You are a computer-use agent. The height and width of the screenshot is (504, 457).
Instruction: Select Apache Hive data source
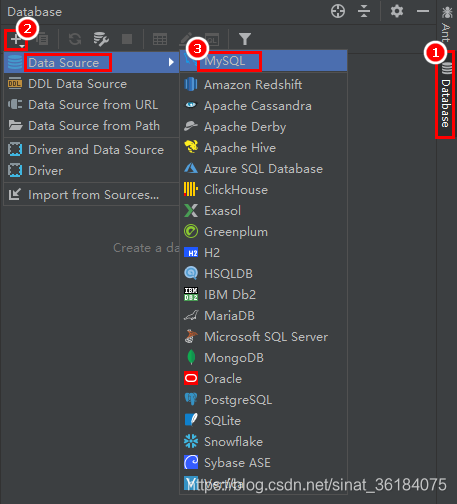[263, 148]
